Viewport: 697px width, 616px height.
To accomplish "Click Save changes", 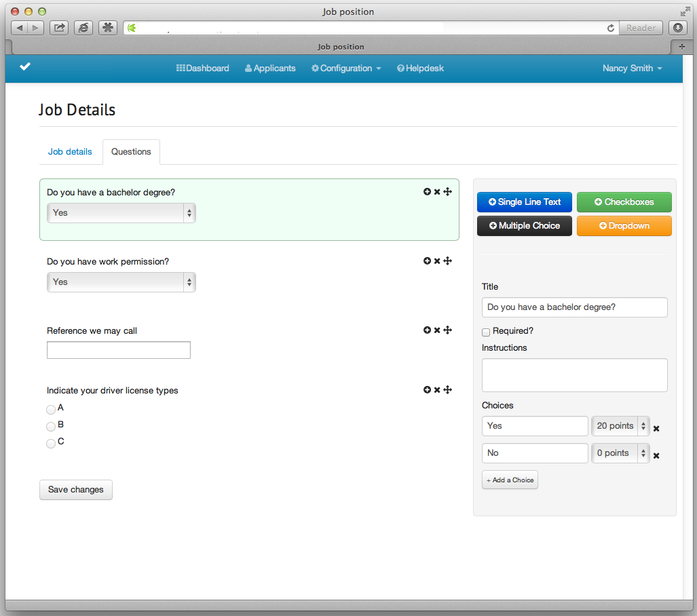I will (76, 489).
